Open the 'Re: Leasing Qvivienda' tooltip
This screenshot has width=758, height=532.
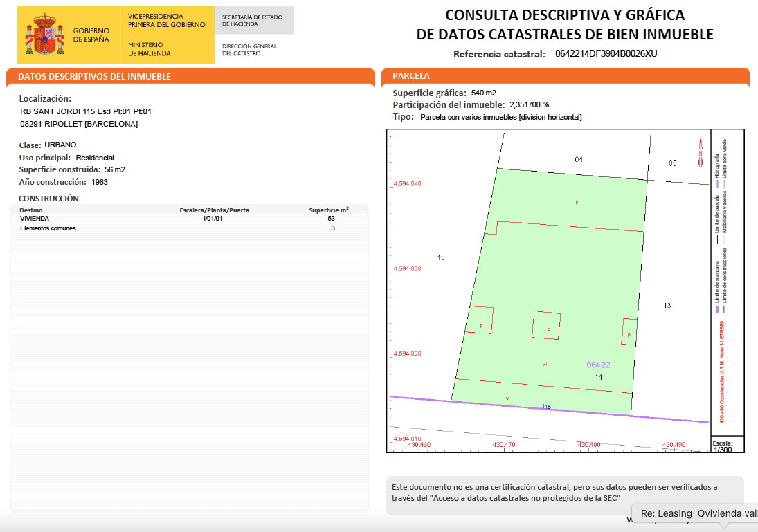(694, 513)
